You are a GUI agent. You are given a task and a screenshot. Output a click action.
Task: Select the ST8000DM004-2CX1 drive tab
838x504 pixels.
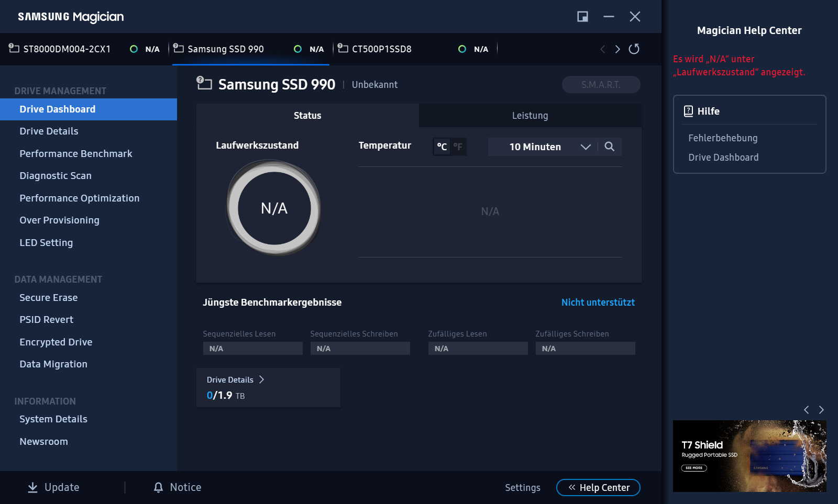pos(84,49)
